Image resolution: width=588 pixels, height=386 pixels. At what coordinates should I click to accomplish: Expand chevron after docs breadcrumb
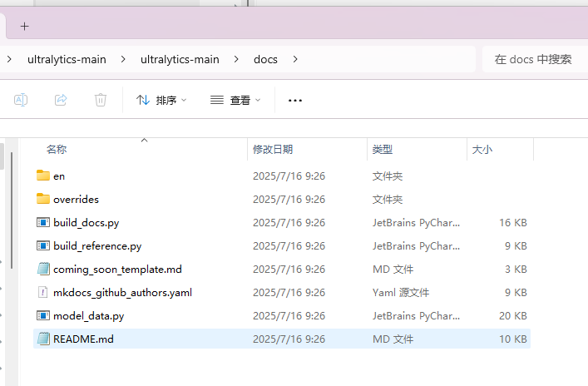pyautogui.click(x=295, y=59)
